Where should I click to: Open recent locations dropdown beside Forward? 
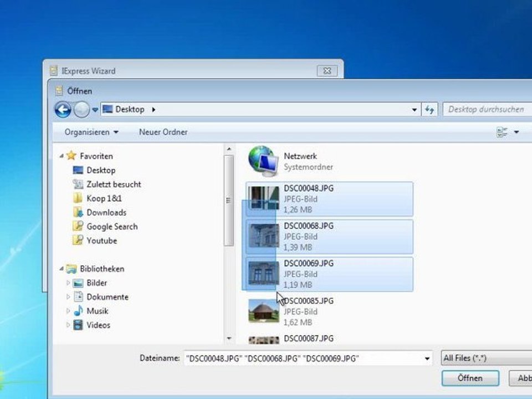tap(95, 110)
